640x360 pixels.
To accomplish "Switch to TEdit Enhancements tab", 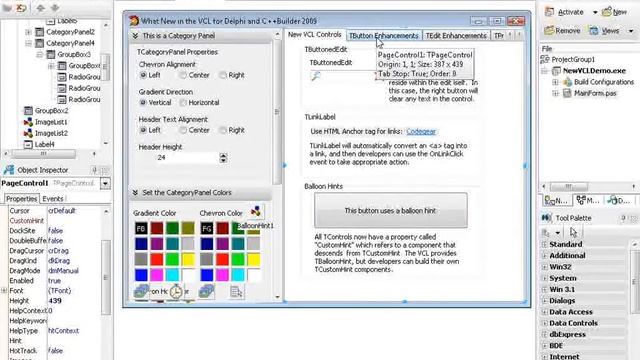I will 456,36.
